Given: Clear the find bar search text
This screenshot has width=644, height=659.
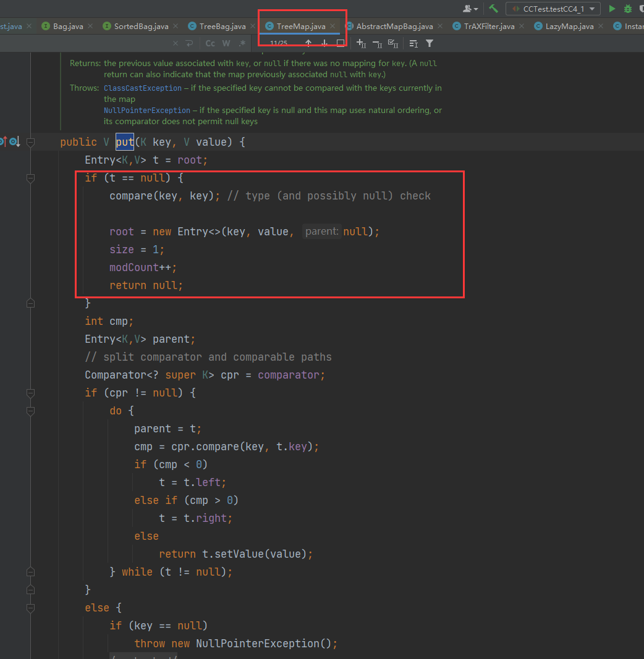Looking at the screenshot, I should pyautogui.click(x=176, y=43).
